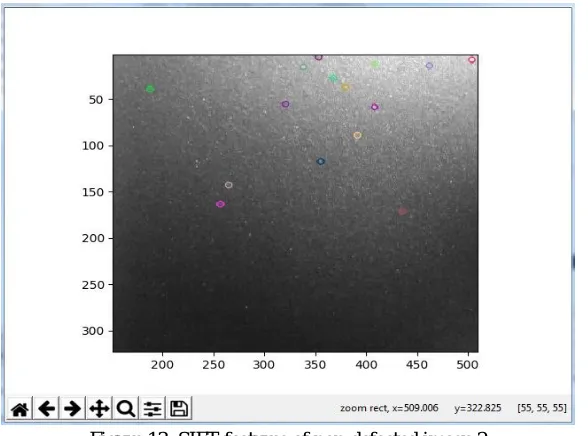Click the gray keypoint circle near y=143
The image size is (588, 436).
click(229, 185)
